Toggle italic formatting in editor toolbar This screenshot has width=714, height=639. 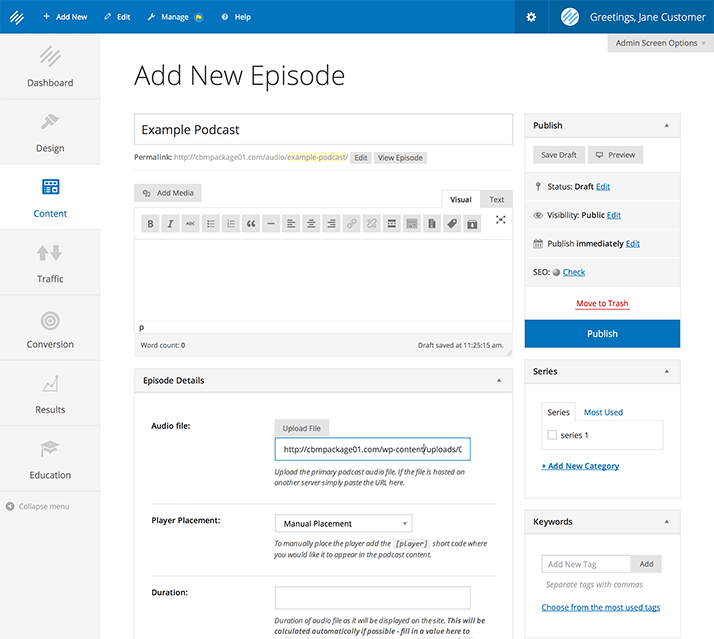pos(170,224)
